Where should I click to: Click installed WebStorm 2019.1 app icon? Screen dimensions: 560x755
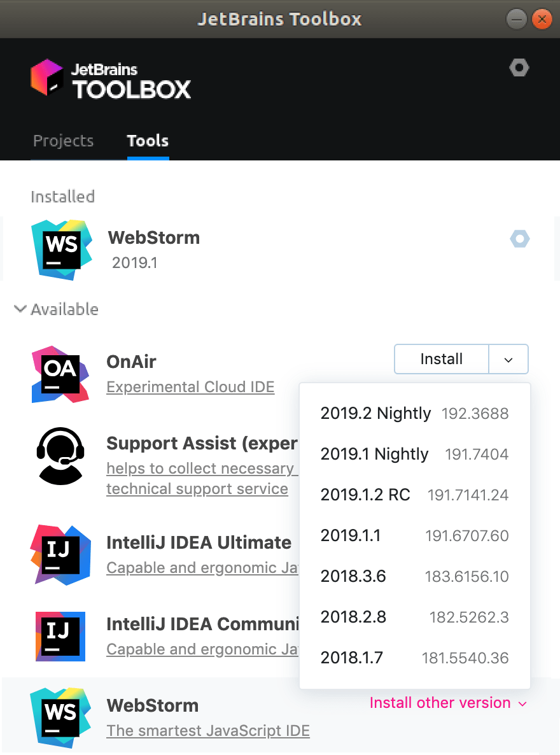click(61, 250)
